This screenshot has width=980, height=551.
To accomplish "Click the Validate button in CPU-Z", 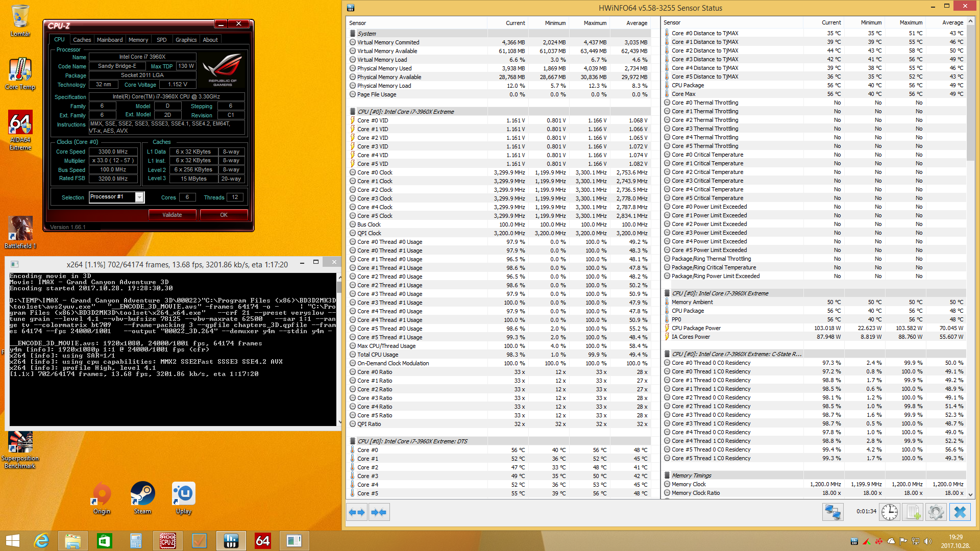I will point(172,215).
